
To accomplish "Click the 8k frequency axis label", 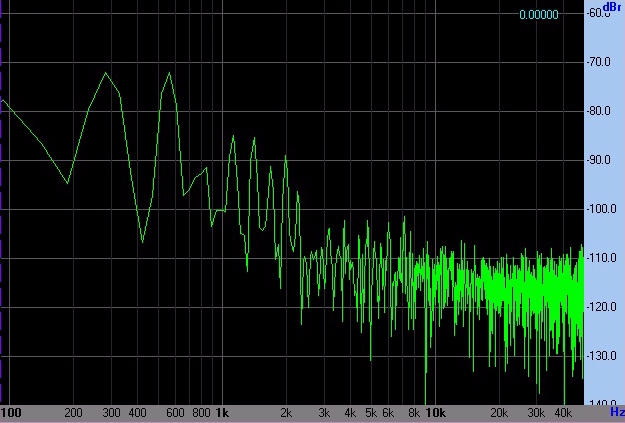I will [414, 413].
